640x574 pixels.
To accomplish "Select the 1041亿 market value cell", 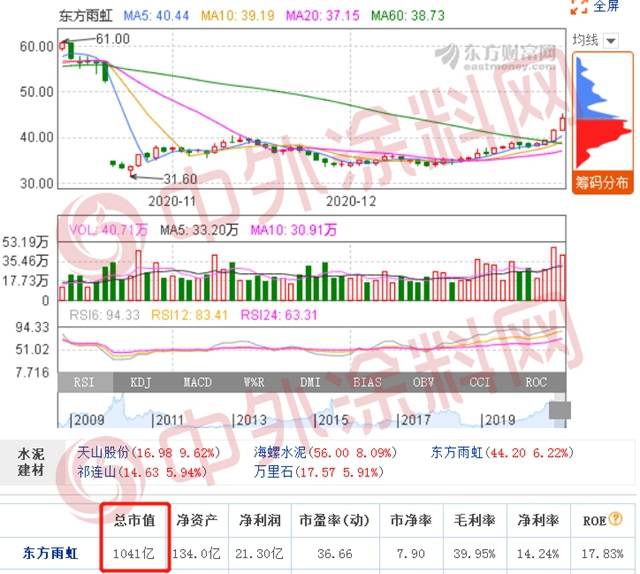I will pyautogui.click(x=134, y=554).
